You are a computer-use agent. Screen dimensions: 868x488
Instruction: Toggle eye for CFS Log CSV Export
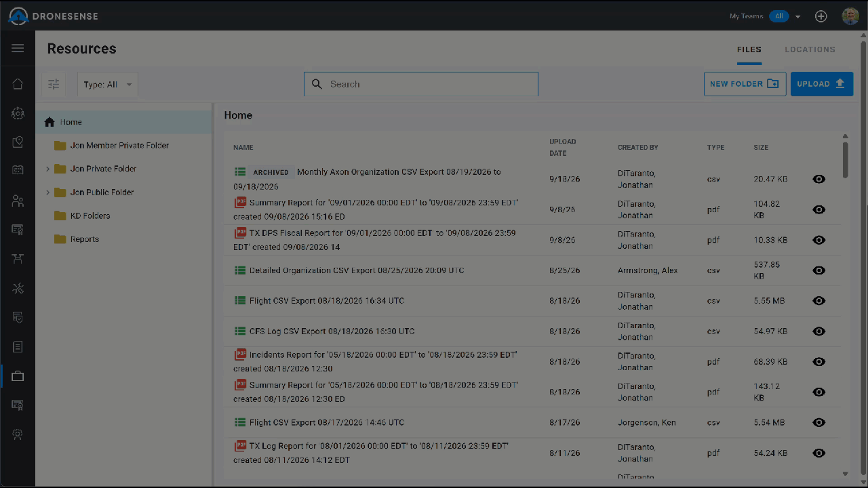click(819, 331)
